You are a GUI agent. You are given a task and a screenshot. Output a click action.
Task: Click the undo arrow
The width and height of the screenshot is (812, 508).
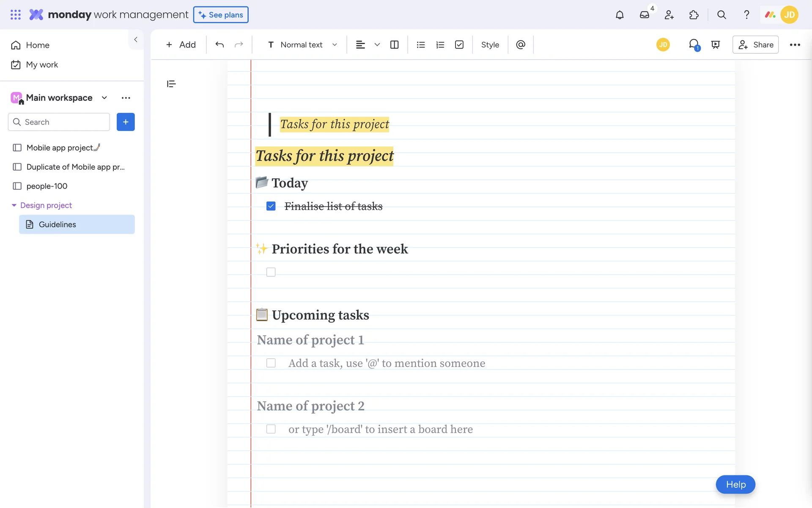pos(219,45)
